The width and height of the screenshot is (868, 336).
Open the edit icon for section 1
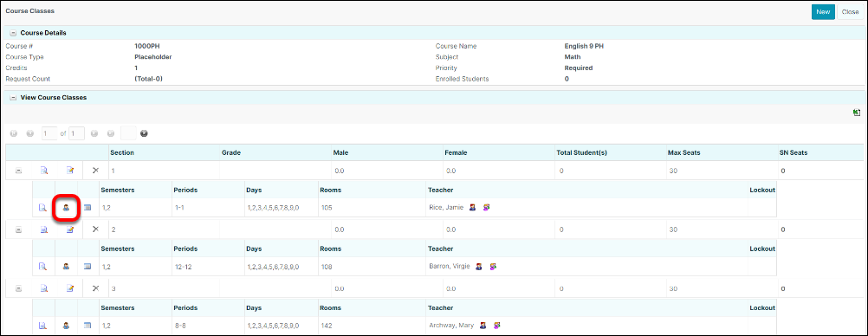click(x=70, y=171)
